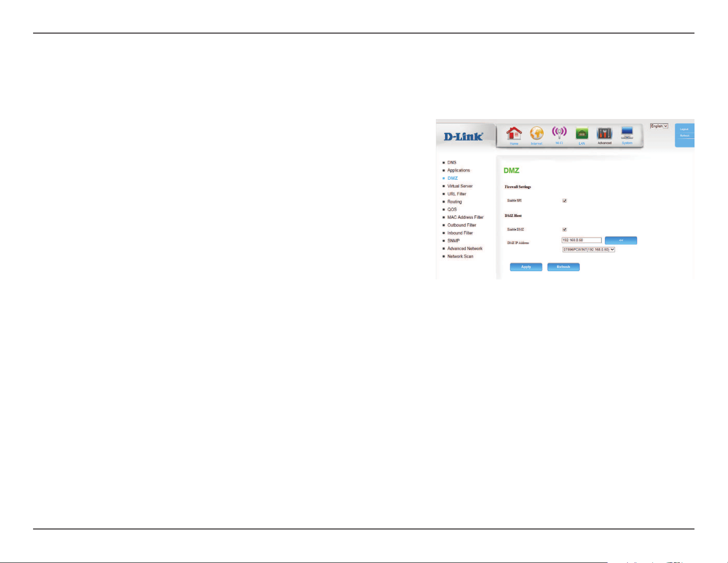Click the Refresh button below the form
Screen dimensions: 728x563
pyautogui.click(x=564, y=267)
